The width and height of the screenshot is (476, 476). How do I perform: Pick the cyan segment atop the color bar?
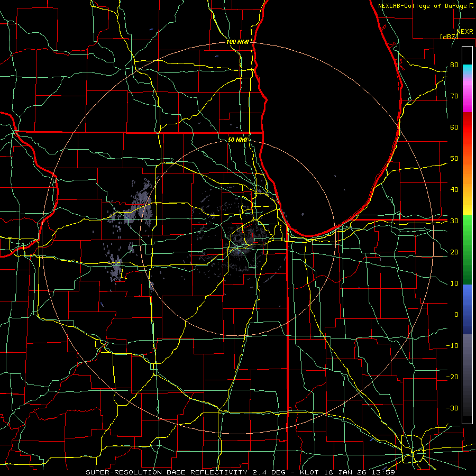[467, 69]
